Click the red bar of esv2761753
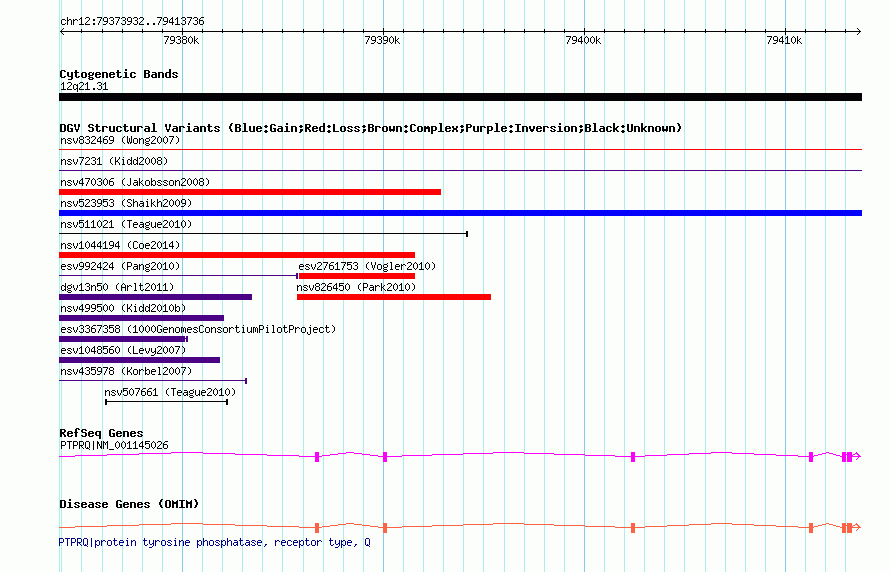Viewport: 890px width, 572px height. (x=356, y=276)
